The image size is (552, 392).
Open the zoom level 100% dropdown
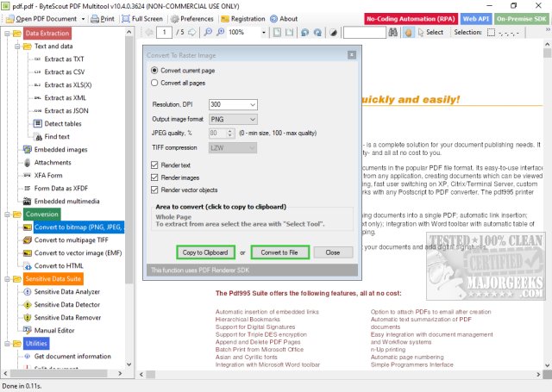264,33
